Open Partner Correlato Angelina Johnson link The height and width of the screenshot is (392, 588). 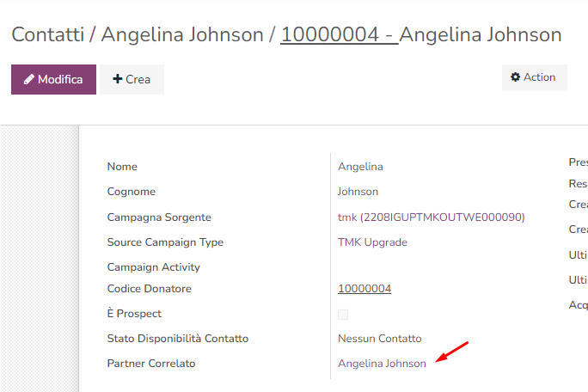click(382, 364)
